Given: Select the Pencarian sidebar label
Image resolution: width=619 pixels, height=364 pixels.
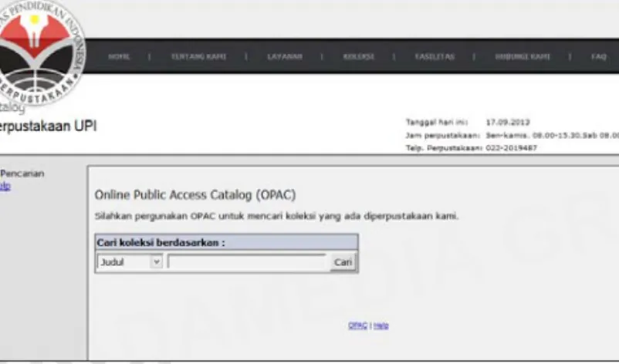Looking at the screenshot, I should (x=22, y=174).
